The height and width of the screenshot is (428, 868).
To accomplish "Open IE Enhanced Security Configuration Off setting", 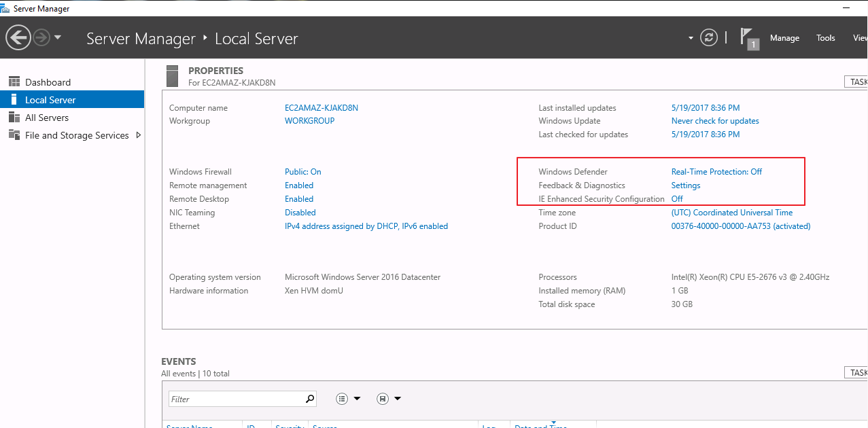I will click(x=677, y=199).
